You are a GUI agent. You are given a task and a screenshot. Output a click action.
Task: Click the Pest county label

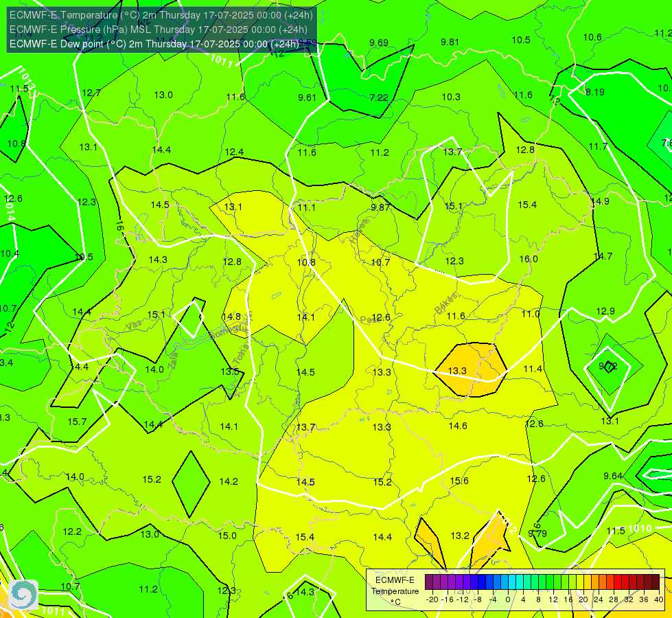[x=369, y=319]
